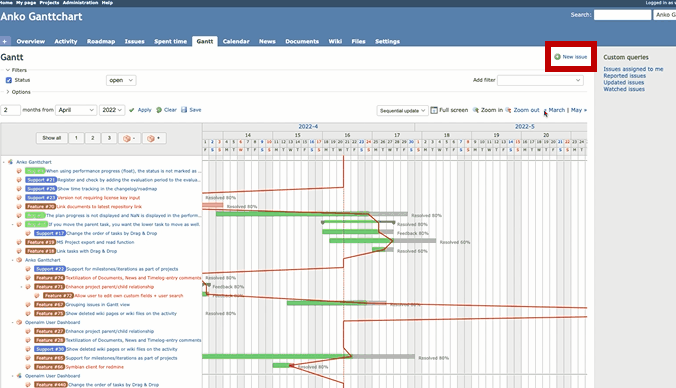Open the Sequential update dropdown

point(402,110)
